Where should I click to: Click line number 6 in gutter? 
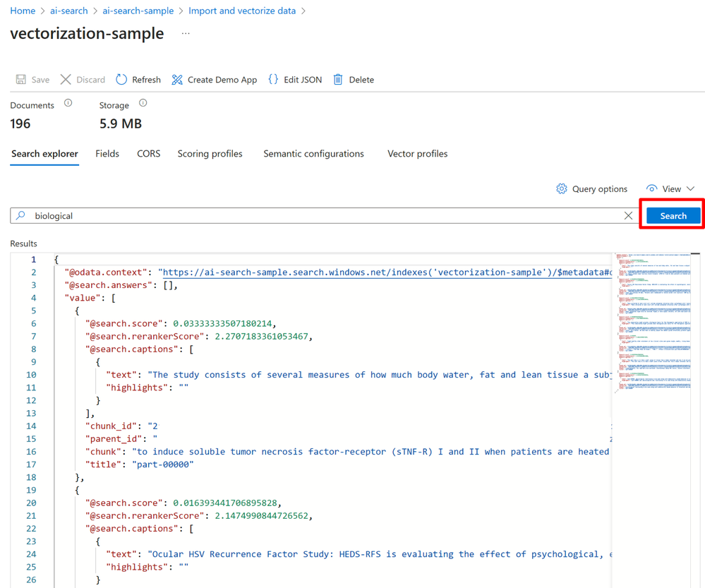click(33, 323)
